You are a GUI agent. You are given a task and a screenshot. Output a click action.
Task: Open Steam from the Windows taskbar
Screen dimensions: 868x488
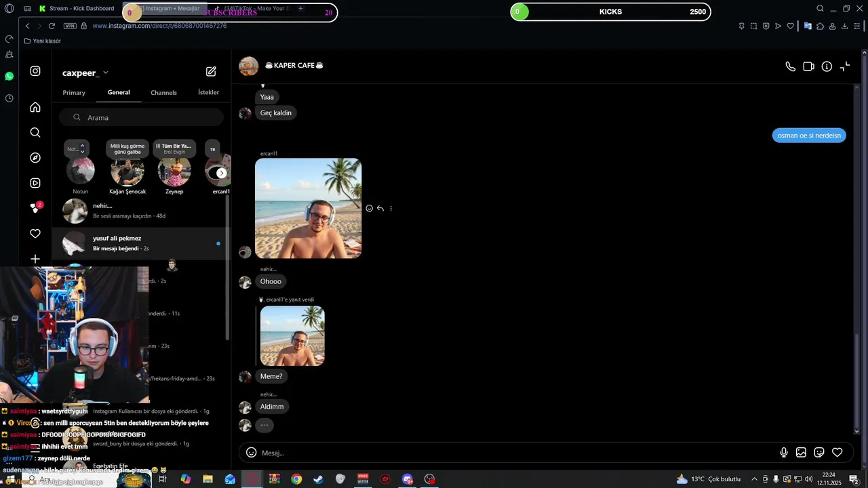click(x=318, y=479)
